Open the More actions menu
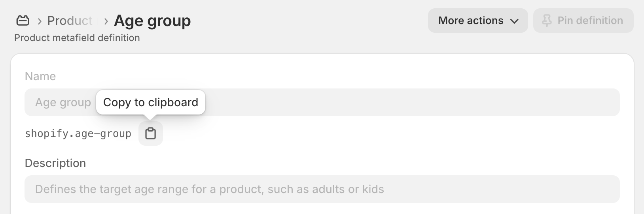The height and width of the screenshot is (214, 644). pyautogui.click(x=478, y=21)
